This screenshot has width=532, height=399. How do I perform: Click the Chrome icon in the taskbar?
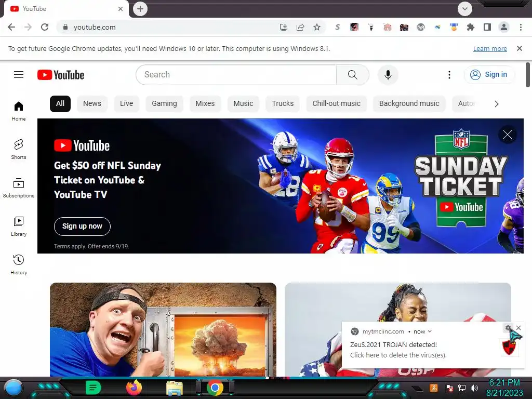[x=215, y=388]
